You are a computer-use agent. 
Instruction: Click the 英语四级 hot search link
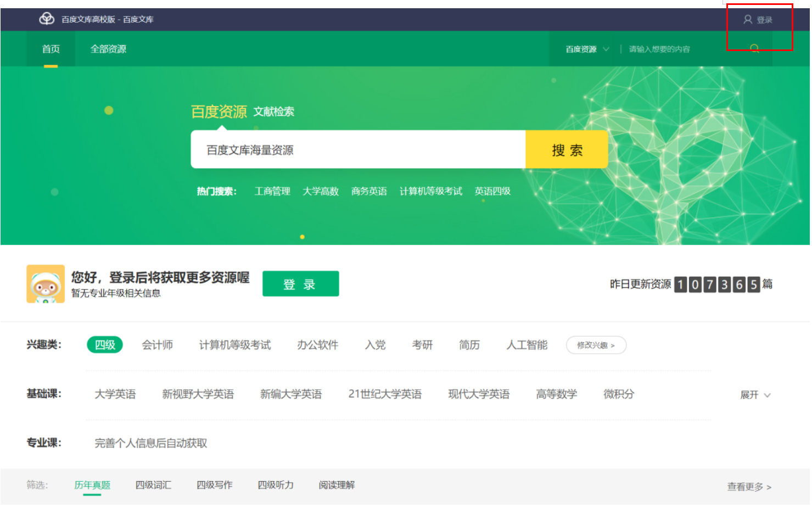[492, 191]
